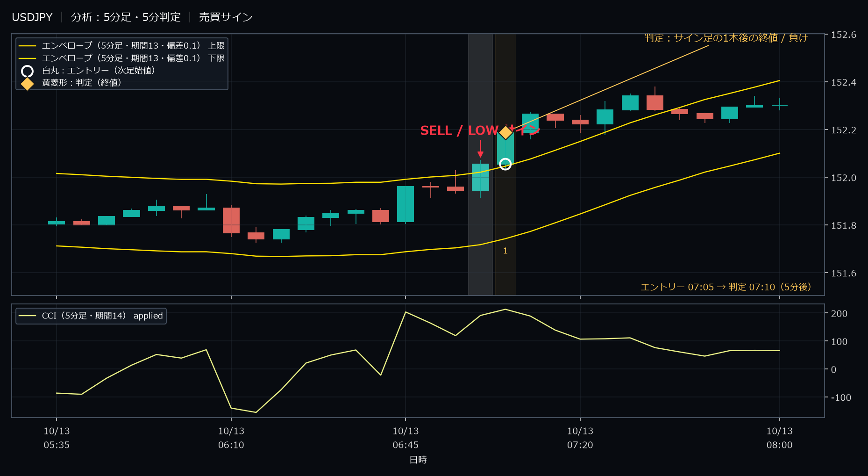Click the 10/13 06:10 time axis label
The height and width of the screenshot is (476, 868).
point(231,438)
